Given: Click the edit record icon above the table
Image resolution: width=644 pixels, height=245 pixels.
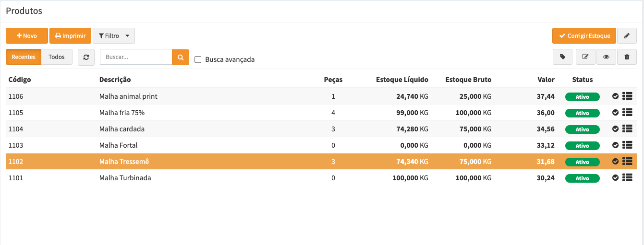Looking at the screenshot, I should click(x=585, y=57).
